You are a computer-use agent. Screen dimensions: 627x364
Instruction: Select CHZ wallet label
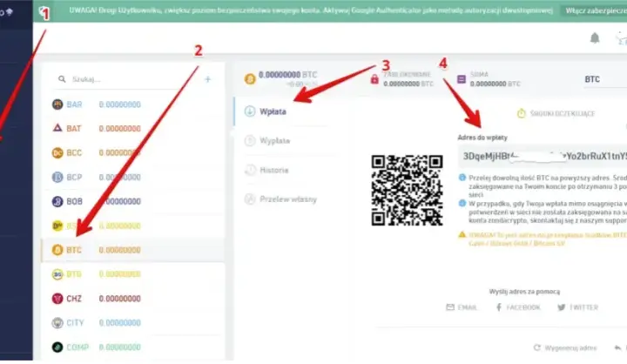click(x=74, y=299)
